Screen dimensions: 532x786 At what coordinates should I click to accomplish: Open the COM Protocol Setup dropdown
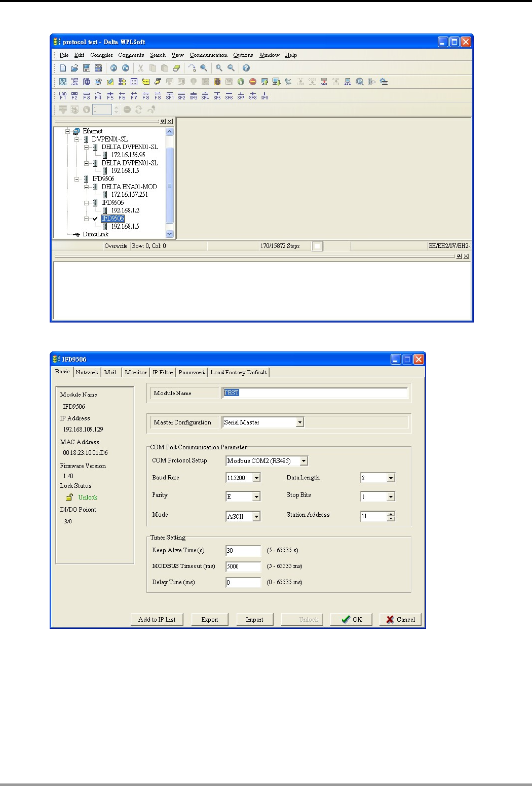coord(304,461)
